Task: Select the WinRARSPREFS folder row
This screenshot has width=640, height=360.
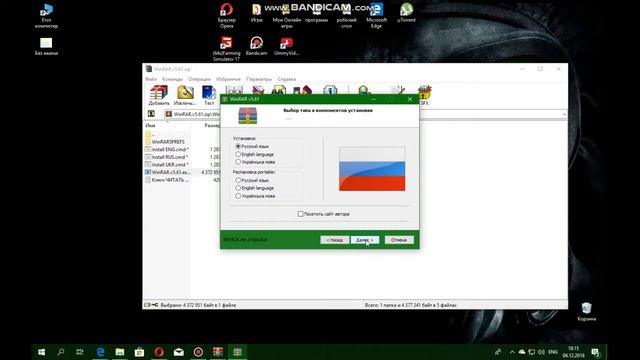Action: 167,142
